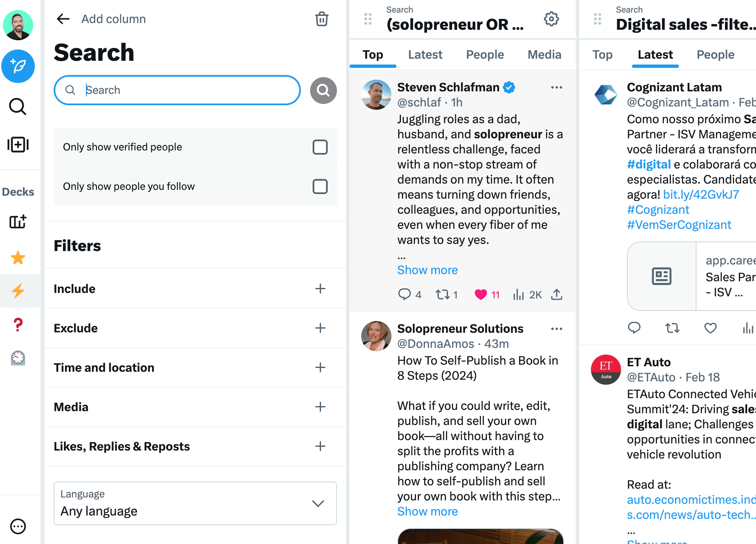
Task: Open settings gear for solopreneur search column
Action: 551,19
